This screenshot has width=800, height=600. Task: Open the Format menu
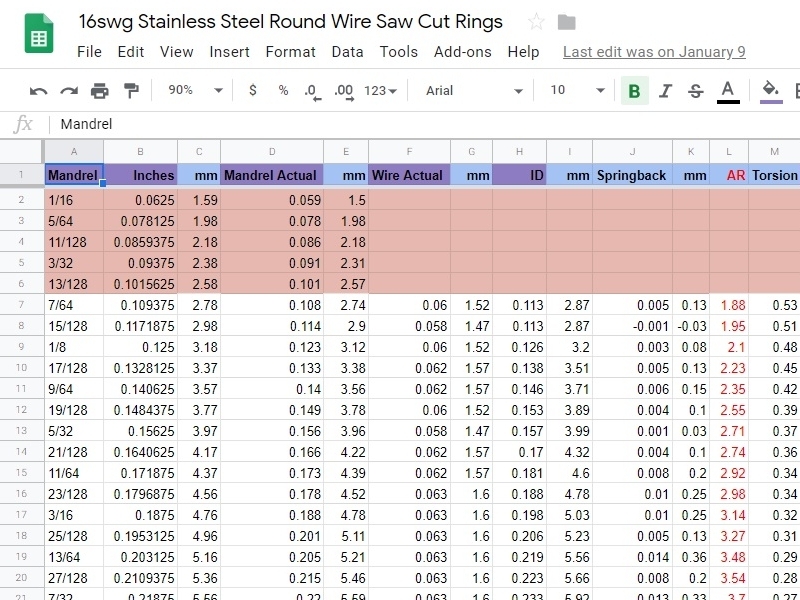290,52
